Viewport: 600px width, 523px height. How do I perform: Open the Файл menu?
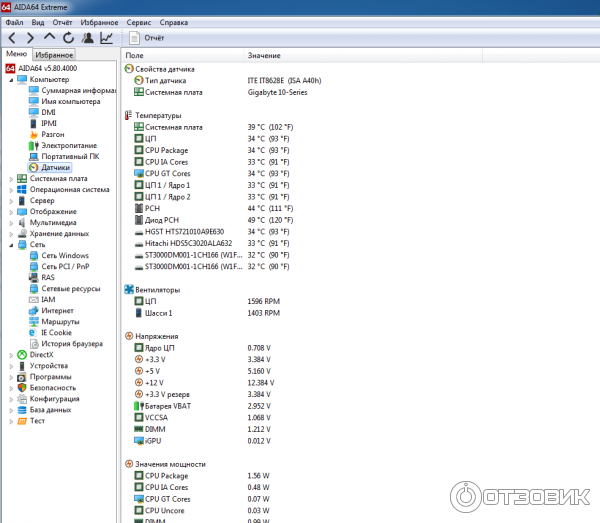(x=14, y=23)
